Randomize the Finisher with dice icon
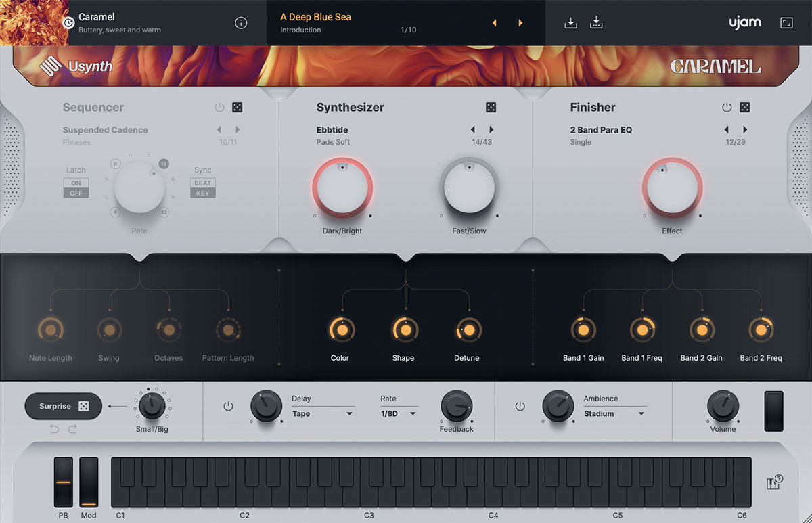 point(744,108)
